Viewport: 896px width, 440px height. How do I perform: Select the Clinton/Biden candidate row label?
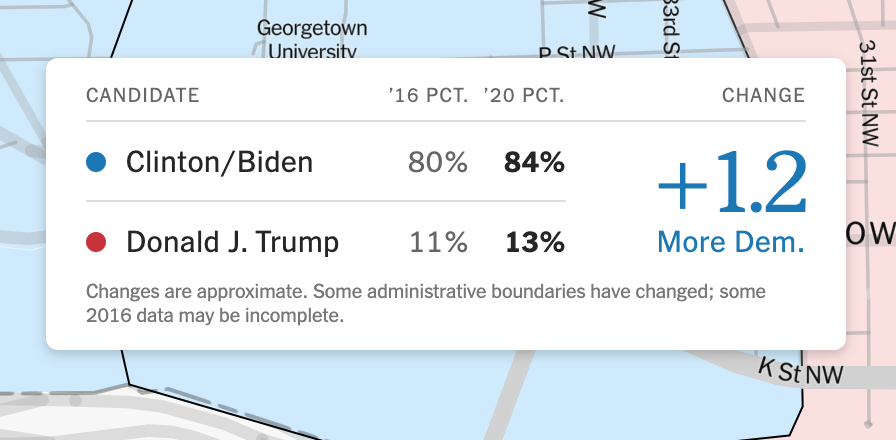[x=219, y=162]
